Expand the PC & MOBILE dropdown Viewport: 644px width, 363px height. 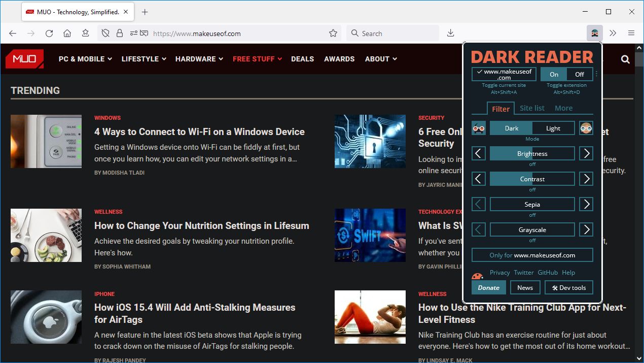tap(85, 59)
